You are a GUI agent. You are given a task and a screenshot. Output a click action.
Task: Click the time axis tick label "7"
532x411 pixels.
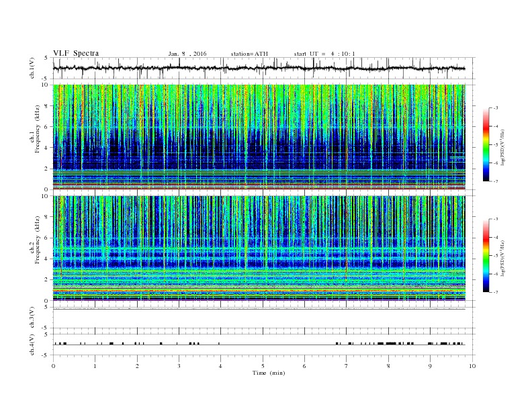tap(346, 366)
